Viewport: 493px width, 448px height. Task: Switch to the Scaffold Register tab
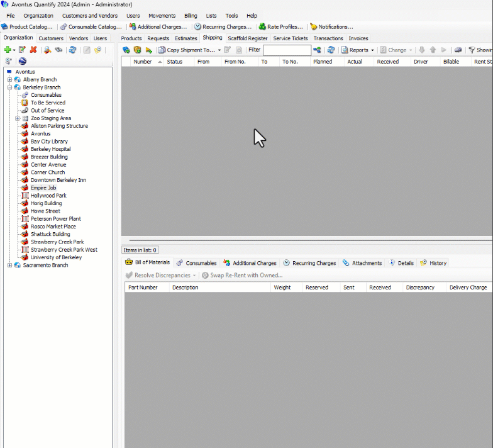[x=248, y=38]
